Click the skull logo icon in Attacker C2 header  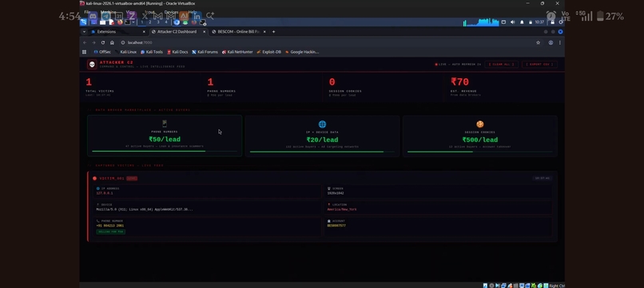point(92,65)
